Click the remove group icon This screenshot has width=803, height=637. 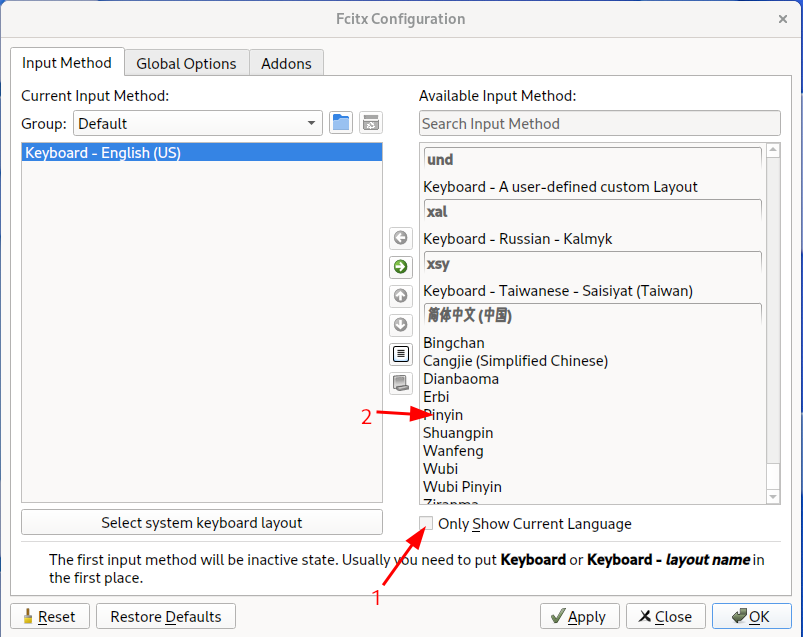click(371, 123)
